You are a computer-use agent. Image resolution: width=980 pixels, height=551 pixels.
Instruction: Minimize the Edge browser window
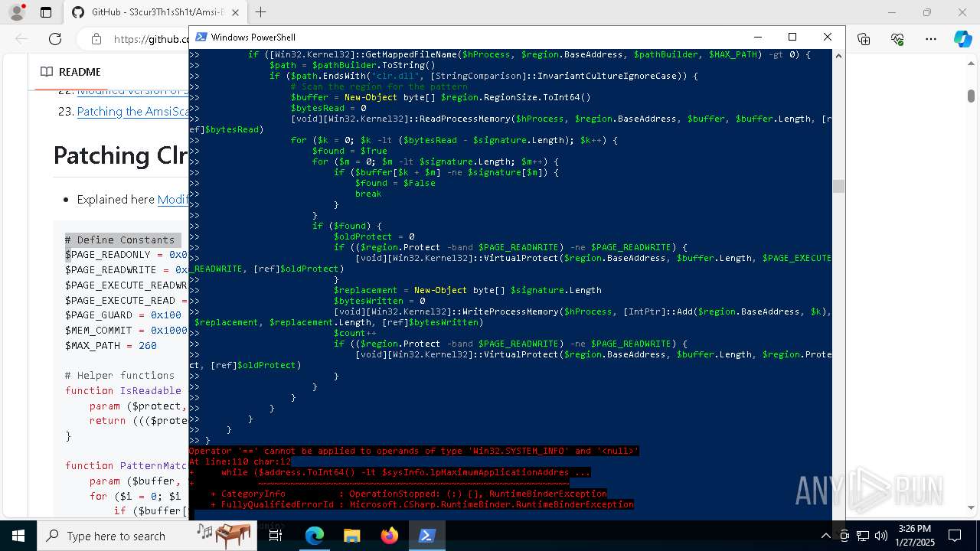click(891, 12)
